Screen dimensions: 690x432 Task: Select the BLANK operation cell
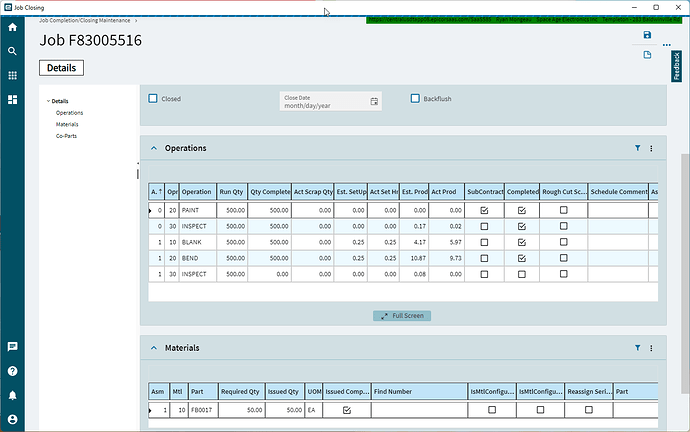pos(198,242)
